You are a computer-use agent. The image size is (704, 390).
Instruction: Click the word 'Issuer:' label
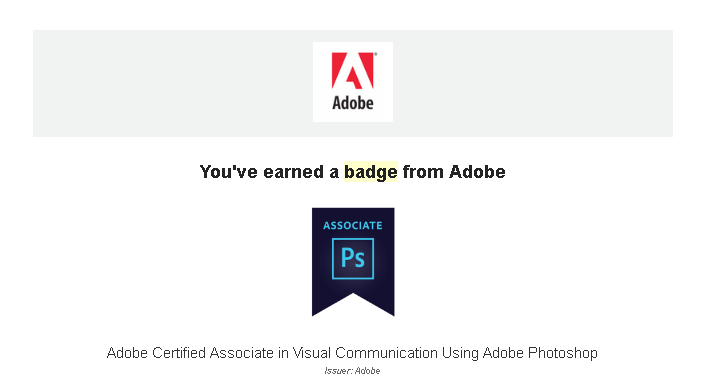339,371
